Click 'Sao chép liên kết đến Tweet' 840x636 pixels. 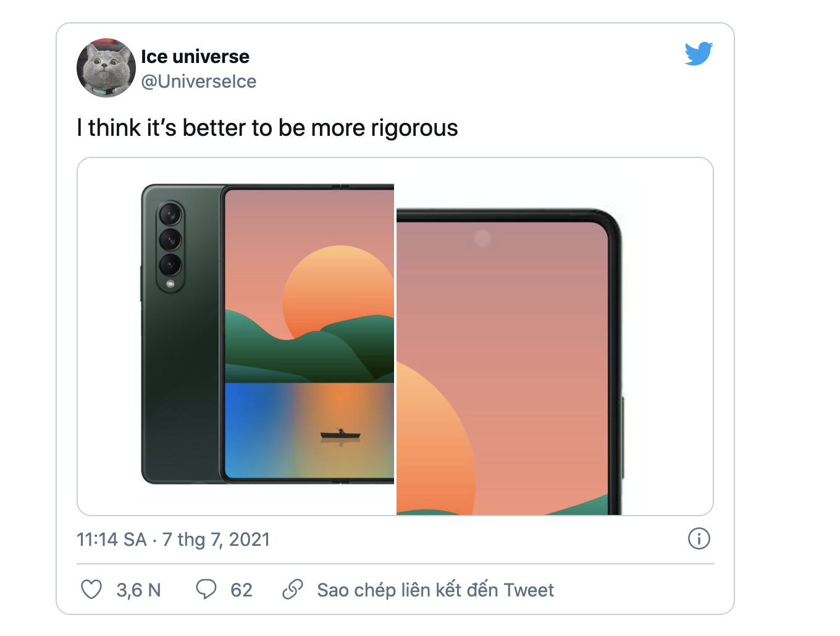(x=435, y=590)
